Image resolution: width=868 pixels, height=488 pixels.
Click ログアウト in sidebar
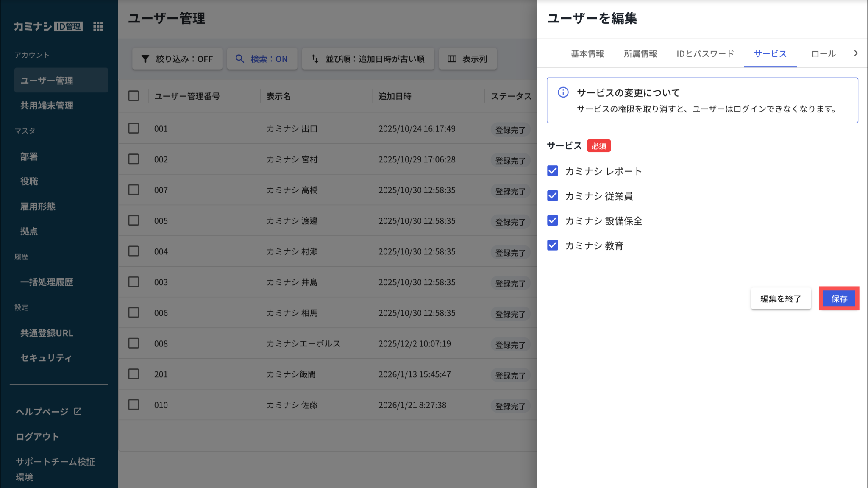(x=37, y=437)
